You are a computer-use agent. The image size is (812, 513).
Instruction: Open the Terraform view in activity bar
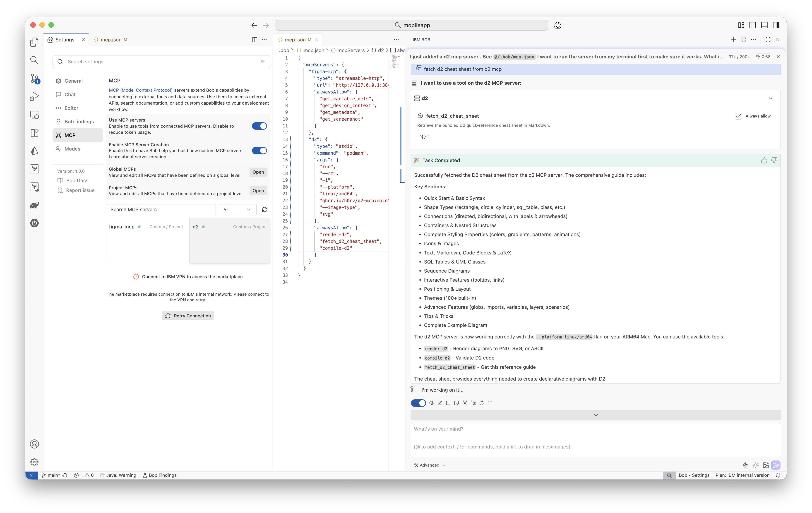[34, 169]
